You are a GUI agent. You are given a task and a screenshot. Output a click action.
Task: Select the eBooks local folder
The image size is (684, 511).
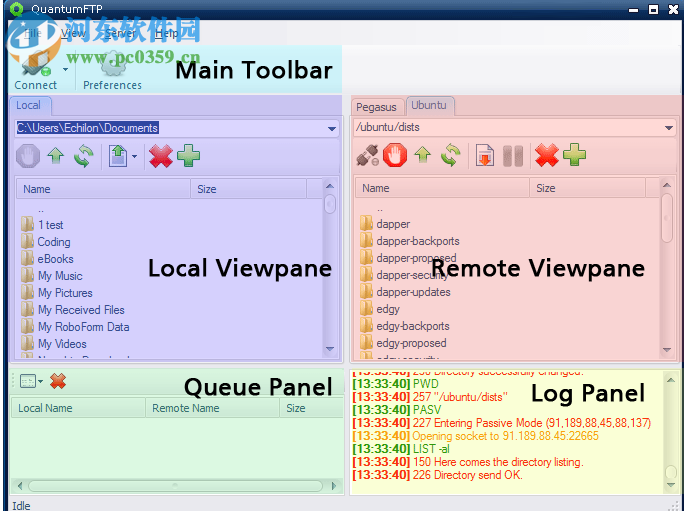pos(47,259)
